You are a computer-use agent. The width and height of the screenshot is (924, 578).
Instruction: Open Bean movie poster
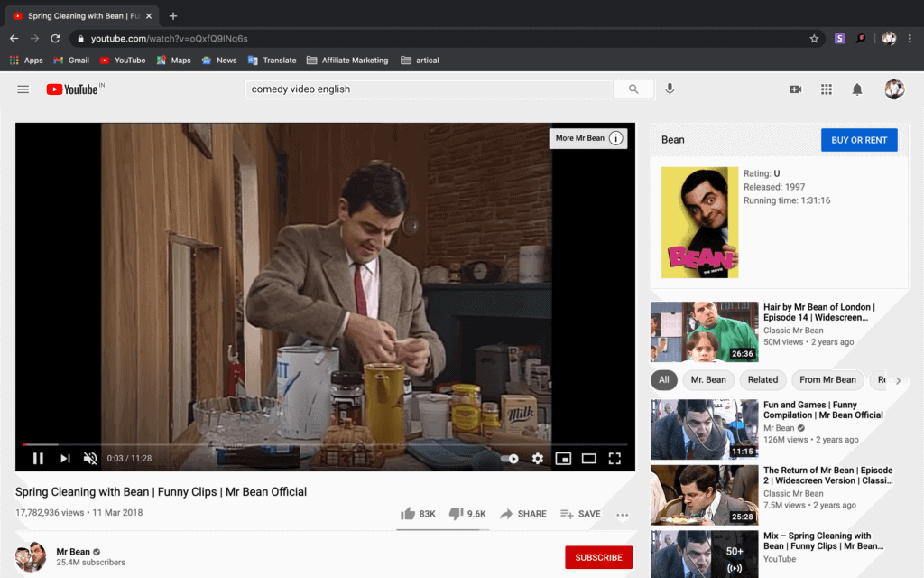(699, 222)
